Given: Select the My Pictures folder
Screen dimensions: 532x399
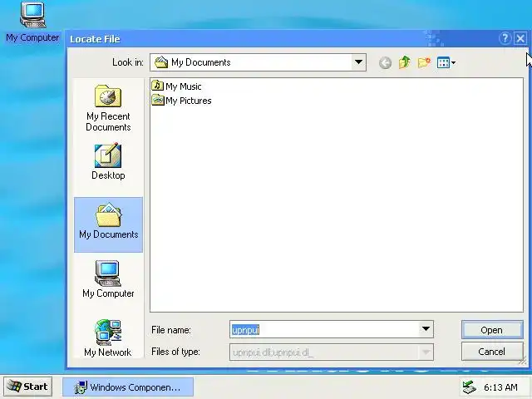Looking at the screenshot, I should tap(181, 101).
